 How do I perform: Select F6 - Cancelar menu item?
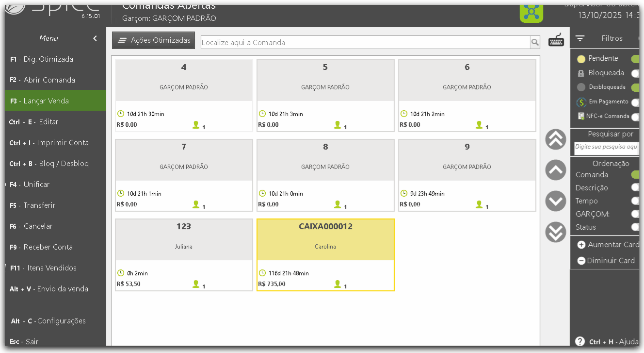pyautogui.click(x=55, y=226)
